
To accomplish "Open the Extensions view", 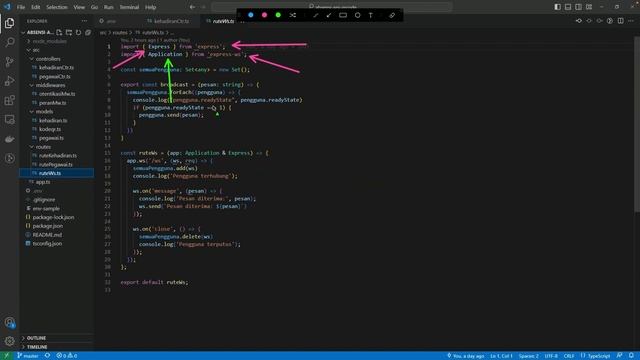I will [x=9, y=100].
